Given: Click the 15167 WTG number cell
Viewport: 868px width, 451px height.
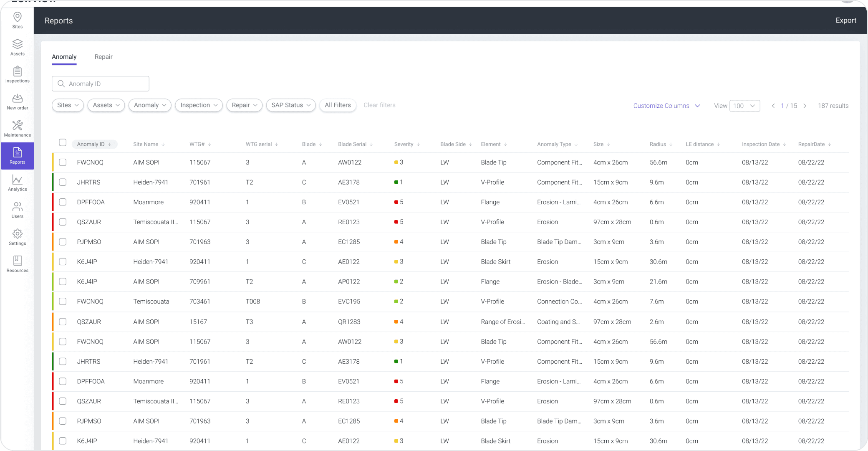Looking at the screenshot, I should click(x=198, y=322).
